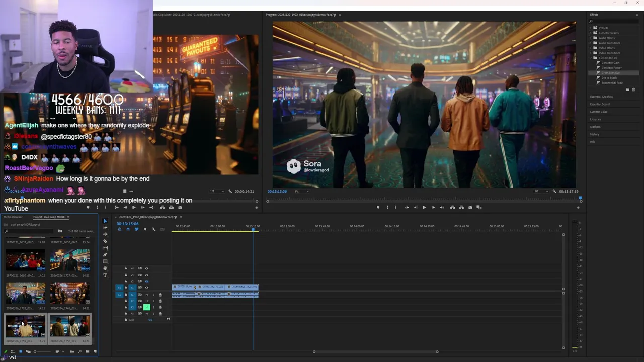Image resolution: width=644 pixels, height=362 pixels.
Task: Select the Slip tool
Action: click(x=105, y=248)
